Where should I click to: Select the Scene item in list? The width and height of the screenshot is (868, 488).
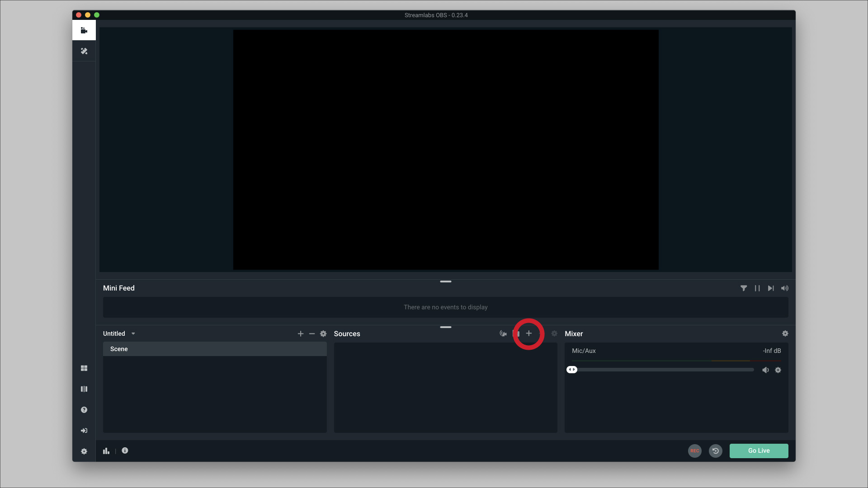tap(215, 349)
